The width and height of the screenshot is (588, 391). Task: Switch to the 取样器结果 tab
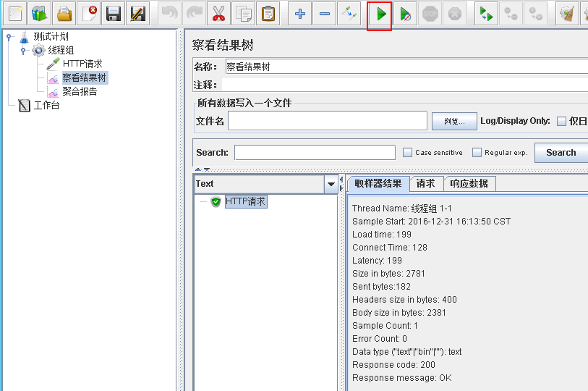pyautogui.click(x=378, y=184)
